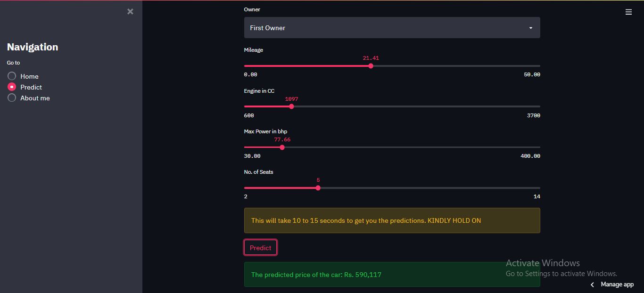Click the No. of Seats slider handle

click(x=318, y=188)
